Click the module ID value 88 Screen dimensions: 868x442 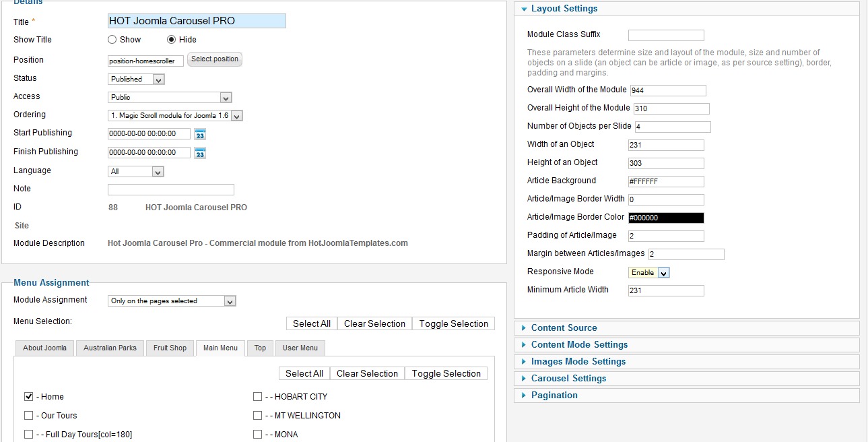pos(113,208)
